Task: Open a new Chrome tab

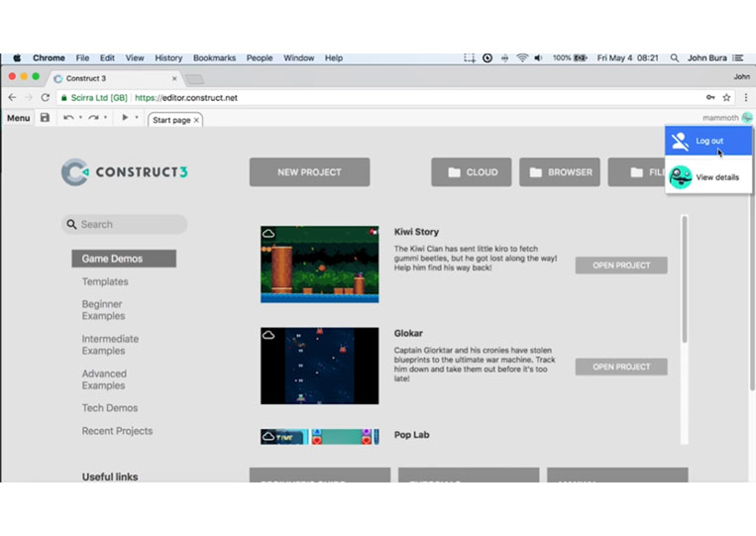Action: tap(195, 79)
